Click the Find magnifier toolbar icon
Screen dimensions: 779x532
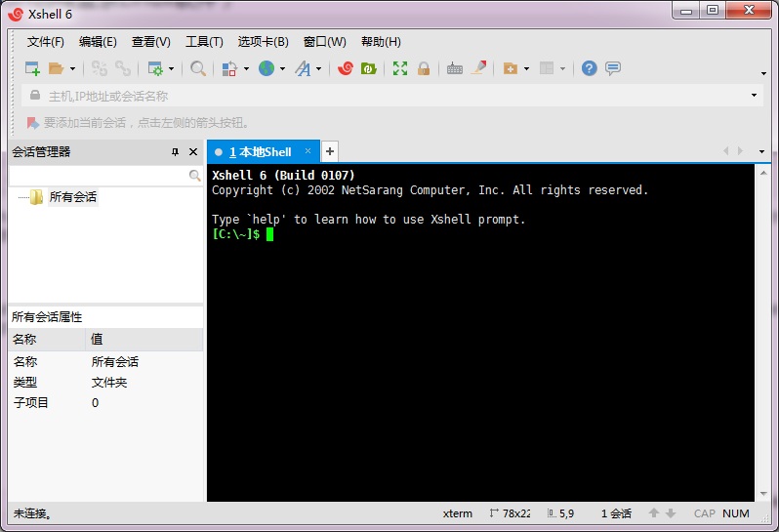(x=198, y=68)
